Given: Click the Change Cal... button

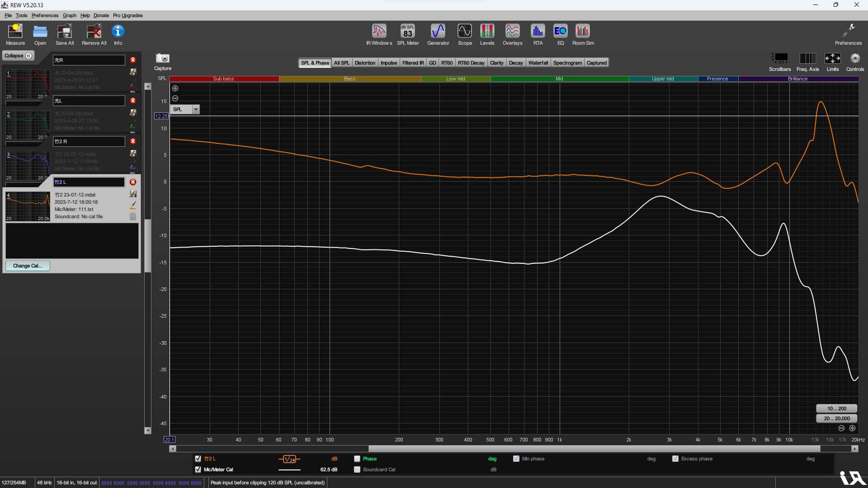Looking at the screenshot, I should click(28, 266).
